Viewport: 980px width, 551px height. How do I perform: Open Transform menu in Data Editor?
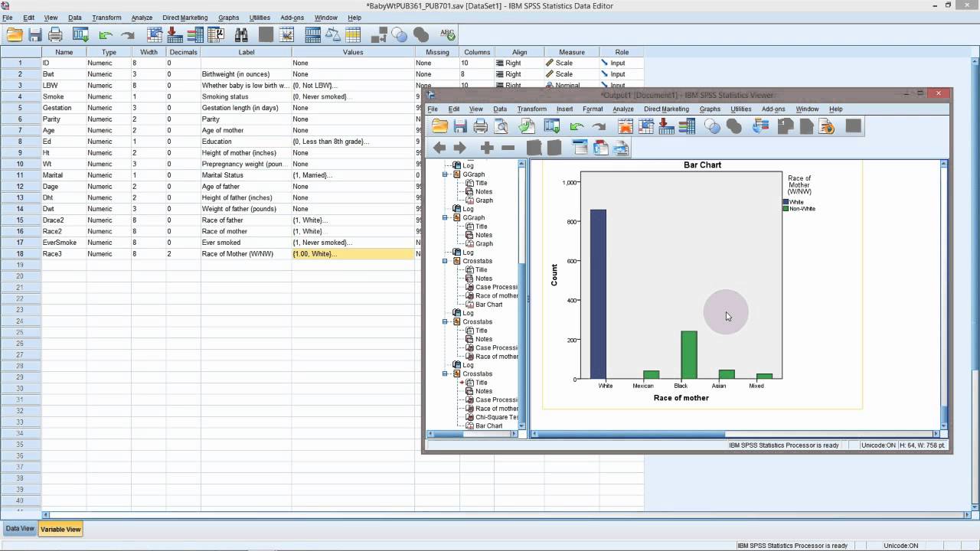coord(106,18)
